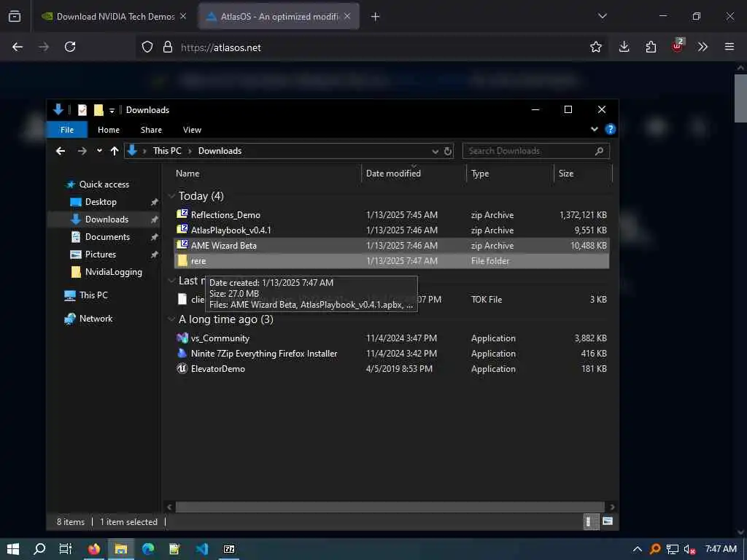Image resolution: width=747 pixels, height=560 pixels.
Task: Open the Windows Start menu
Action: (x=13, y=549)
